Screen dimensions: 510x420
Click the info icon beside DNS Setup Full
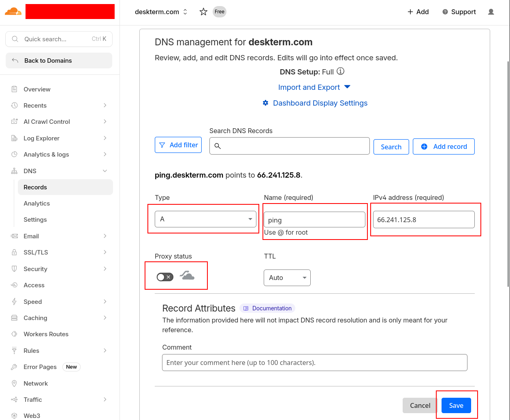point(340,72)
